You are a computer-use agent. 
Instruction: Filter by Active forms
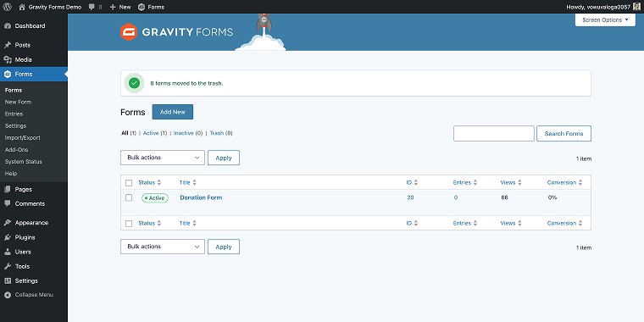[x=151, y=133]
